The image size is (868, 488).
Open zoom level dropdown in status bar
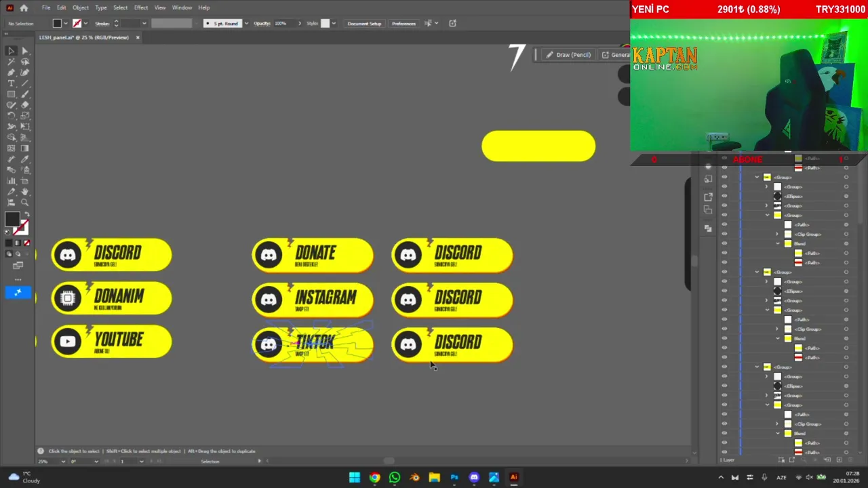[x=63, y=461]
